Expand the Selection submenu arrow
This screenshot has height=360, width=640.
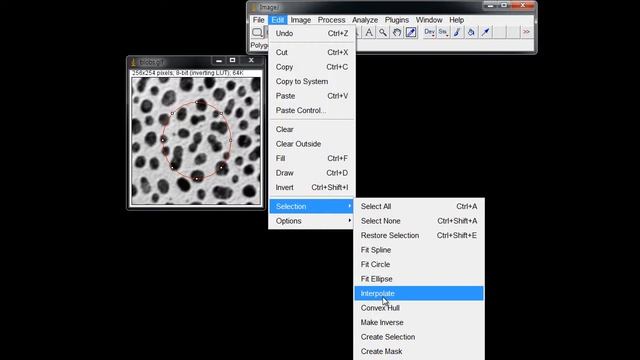tap(350, 206)
